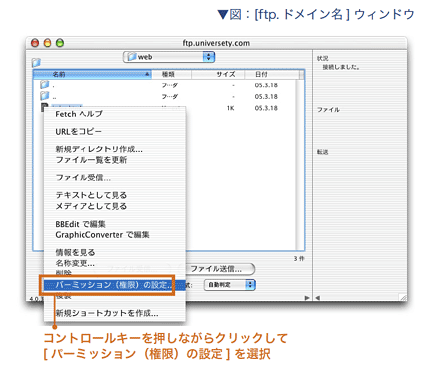Click the parent folder icon above the list
The height and width of the screenshot is (369, 430).
pyautogui.click(x=36, y=62)
